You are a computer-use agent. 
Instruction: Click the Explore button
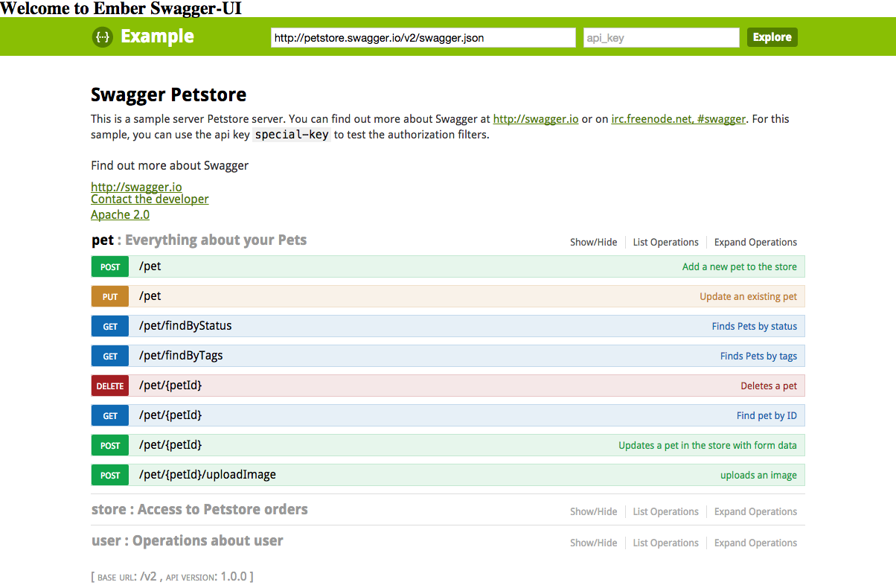772,37
